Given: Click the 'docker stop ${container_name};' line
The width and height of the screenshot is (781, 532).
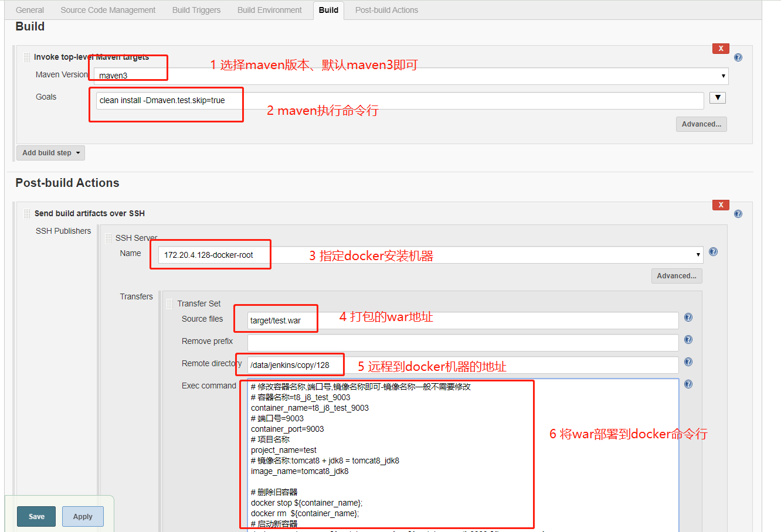Looking at the screenshot, I should [307, 503].
